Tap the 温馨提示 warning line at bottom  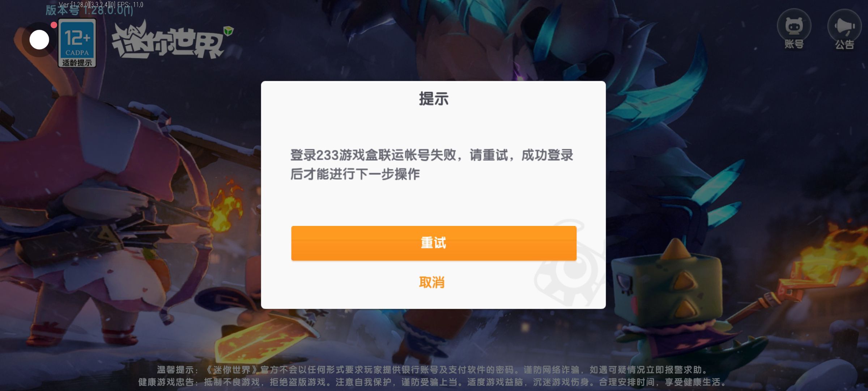(432, 370)
